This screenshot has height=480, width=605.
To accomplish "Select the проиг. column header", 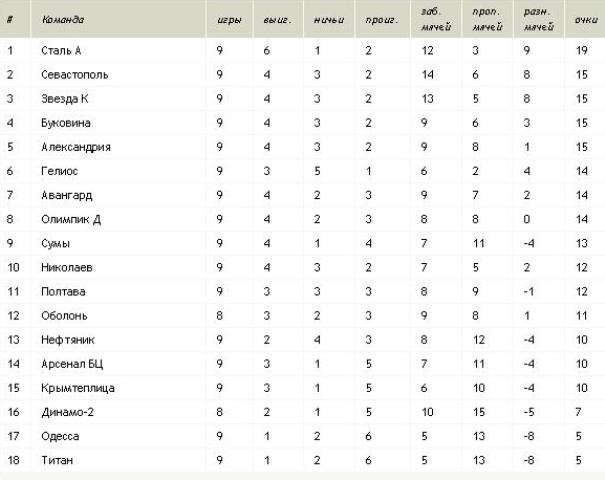I will [x=382, y=20].
